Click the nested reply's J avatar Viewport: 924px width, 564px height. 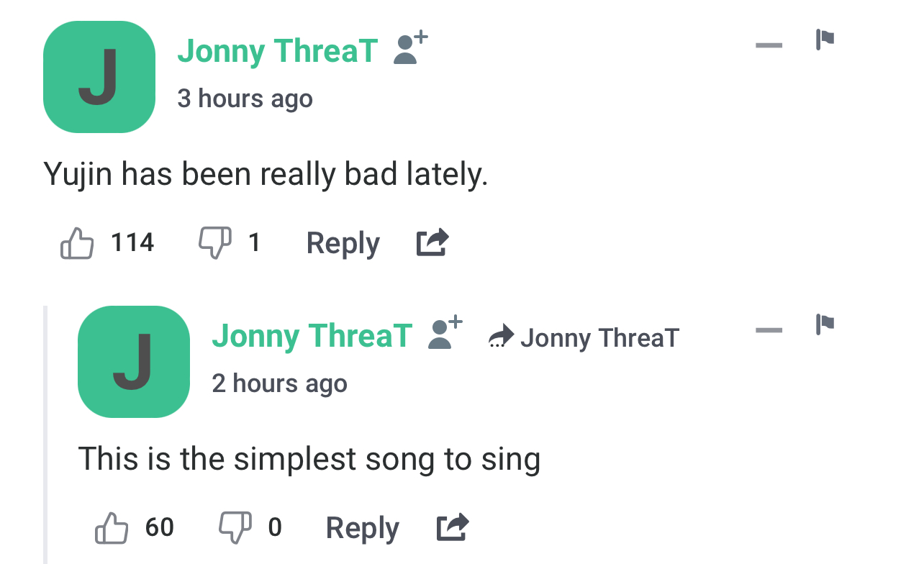pyautogui.click(x=134, y=362)
